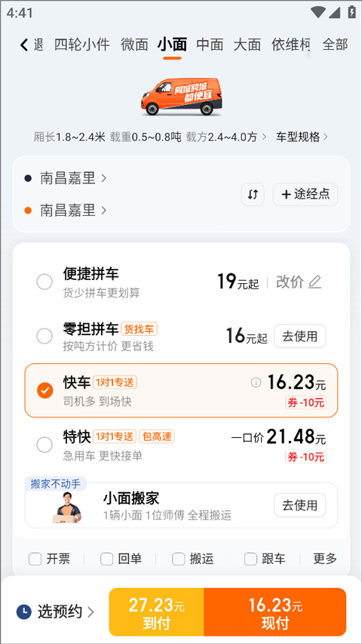
Task: Switch to the 微面 vehicle tab
Action: [x=134, y=45]
